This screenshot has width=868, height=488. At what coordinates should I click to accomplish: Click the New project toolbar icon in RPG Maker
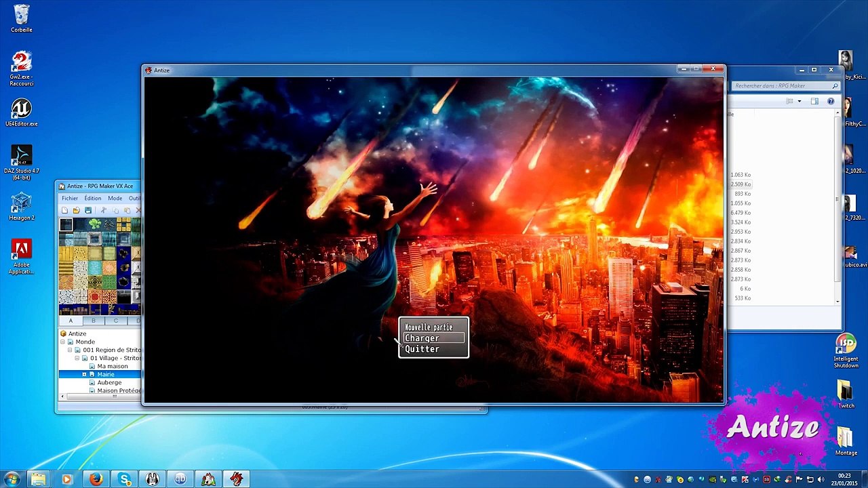[x=64, y=211]
